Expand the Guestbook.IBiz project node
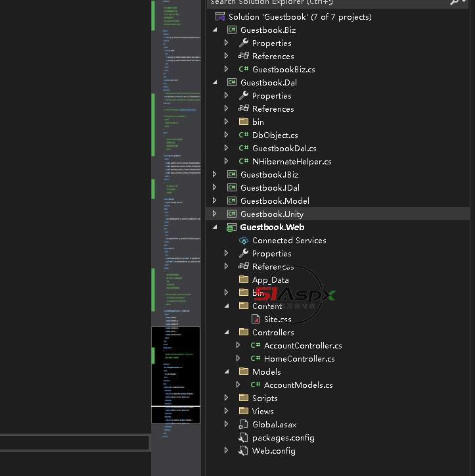The height and width of the screenshot is (476, 475). 215,174
